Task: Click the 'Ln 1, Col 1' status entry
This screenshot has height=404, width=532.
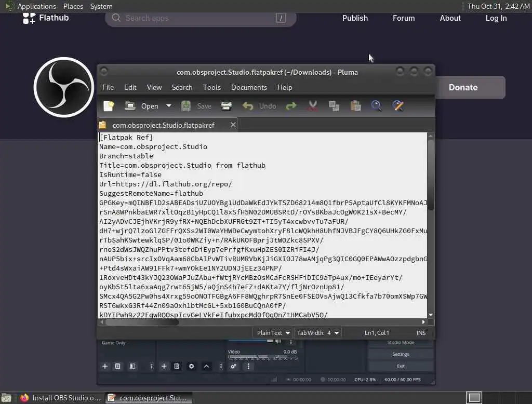Action: [377, 333]
